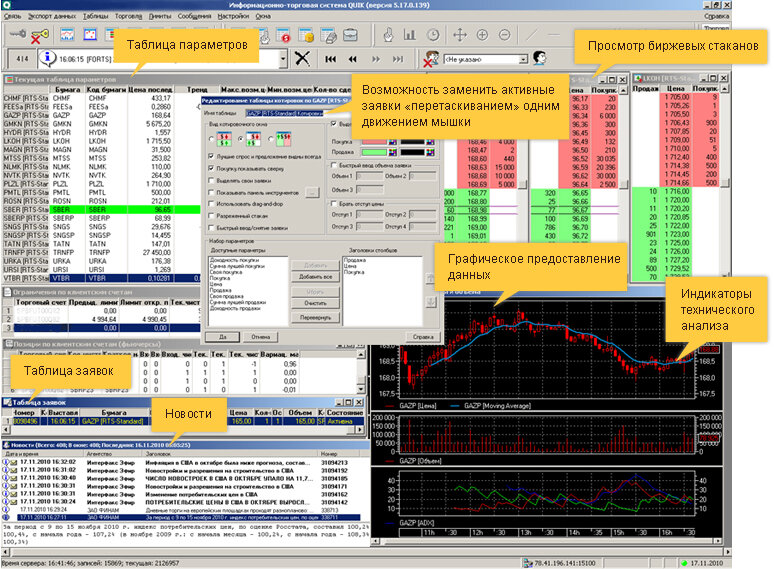Click the green Продажа color swatch
Viewport: 774px width, 569px height.
pos(374,152)
